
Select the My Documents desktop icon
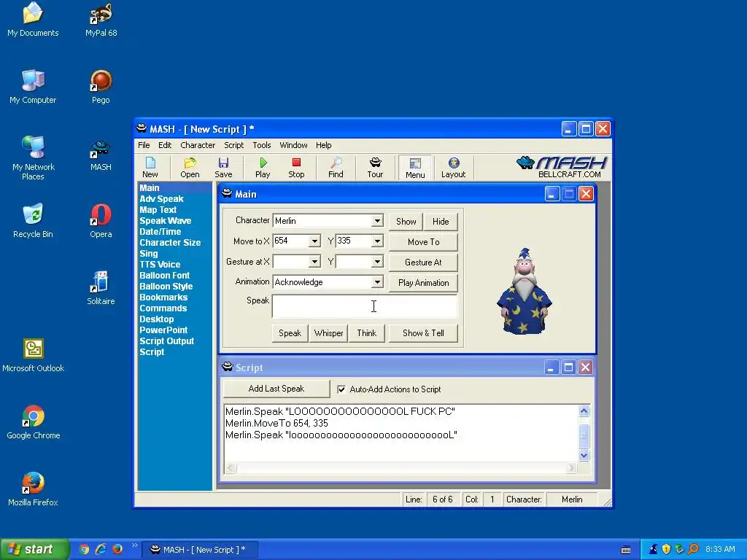coord(34,20)
